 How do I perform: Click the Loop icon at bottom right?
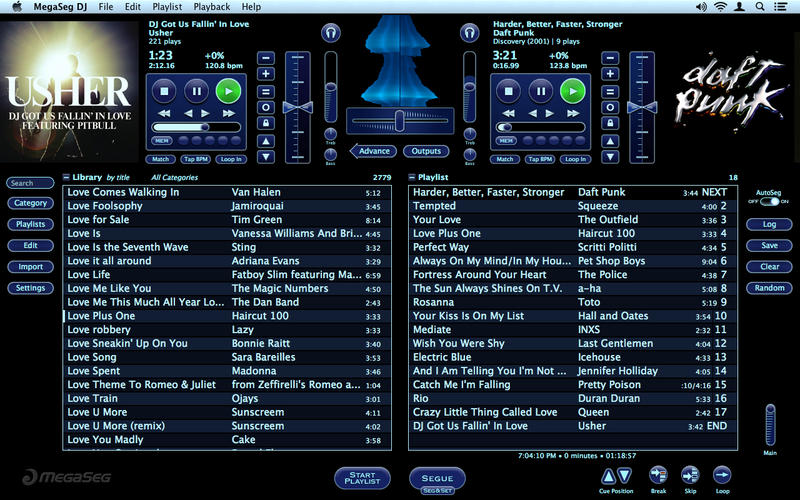(722, 475)
